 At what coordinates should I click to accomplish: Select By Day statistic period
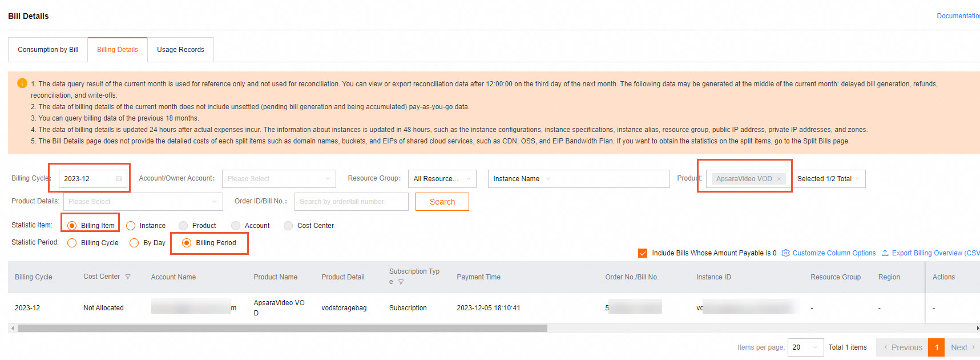click(x=134, y=243)
